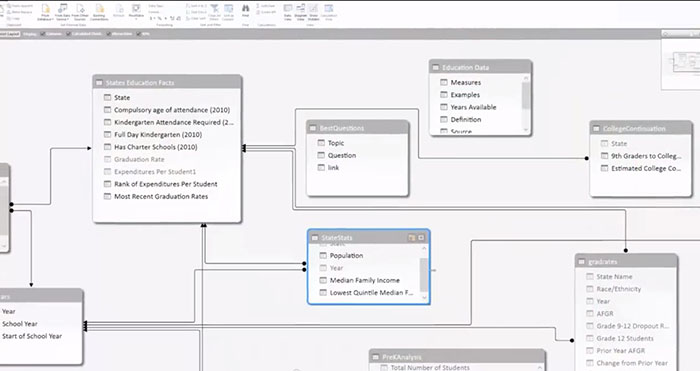Screen dimensions: 700x371
Task: Select the Population column in StateStats
Action: point(346,255)
